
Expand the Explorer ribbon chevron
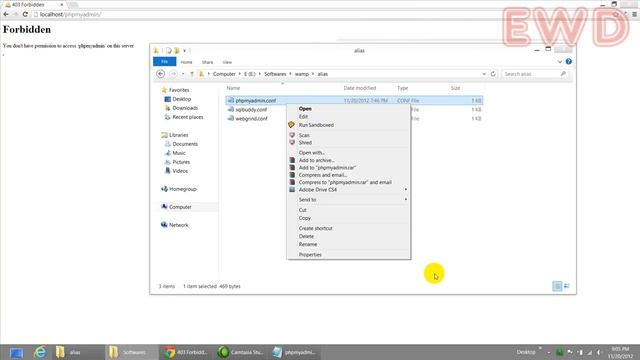[x=560, y=62]
